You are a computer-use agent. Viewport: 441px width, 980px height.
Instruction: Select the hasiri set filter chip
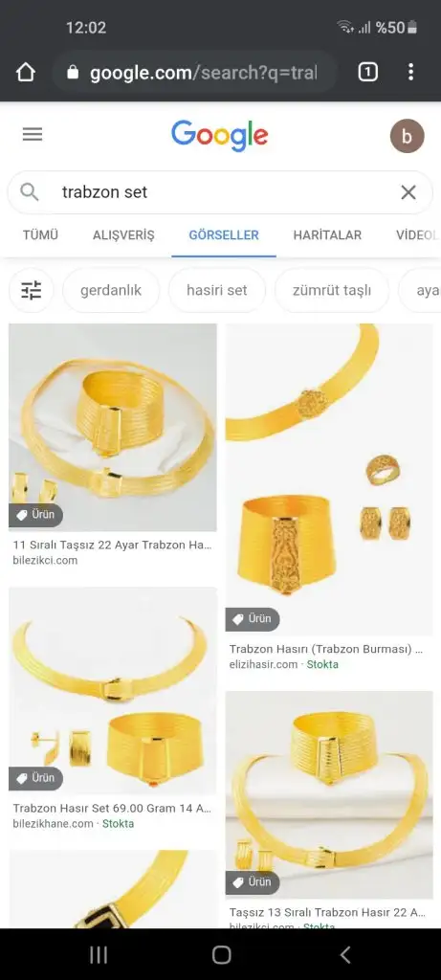[217, 290]
